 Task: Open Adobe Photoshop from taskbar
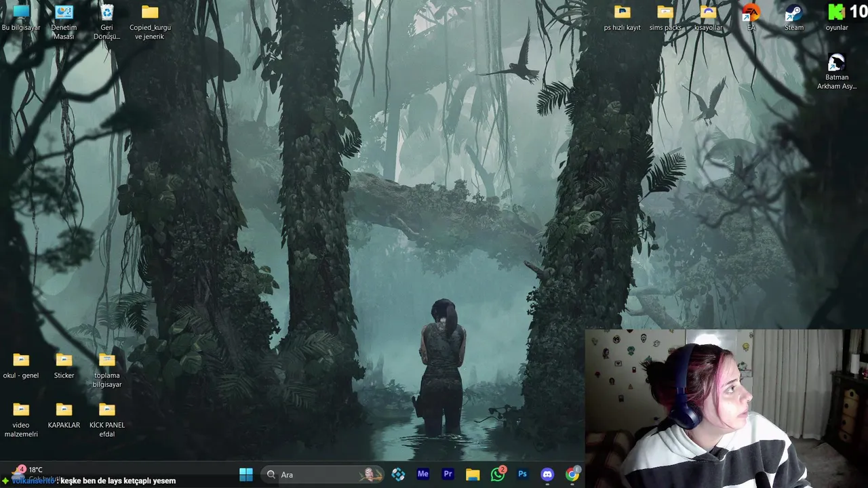522,474
